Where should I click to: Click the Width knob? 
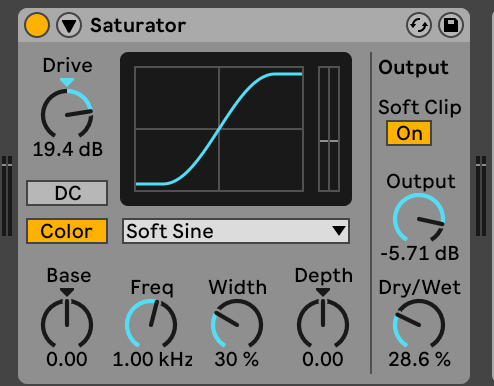pyautogui.click(x=237, y=324)
